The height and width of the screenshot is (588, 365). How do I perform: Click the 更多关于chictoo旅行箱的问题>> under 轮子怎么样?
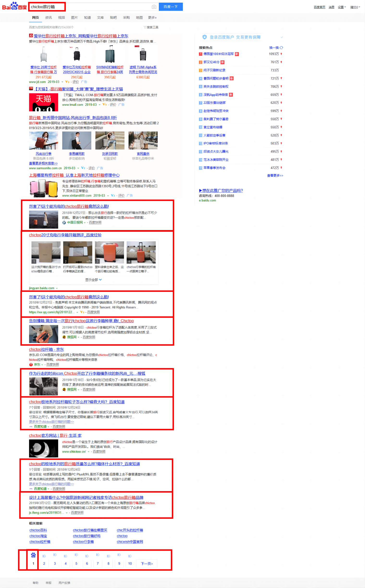(51, 422)
